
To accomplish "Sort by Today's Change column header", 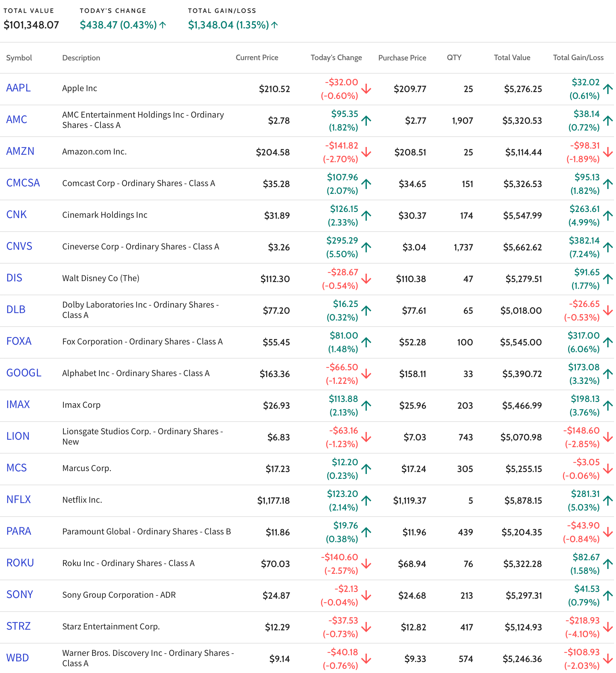I will point(336,58).
